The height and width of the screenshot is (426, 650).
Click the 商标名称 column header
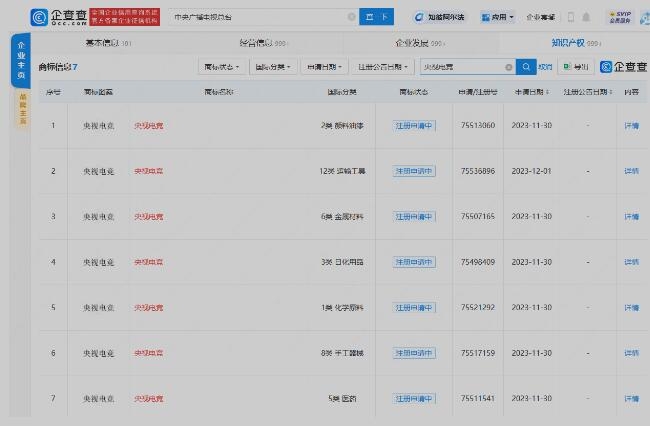click(219, 92)
